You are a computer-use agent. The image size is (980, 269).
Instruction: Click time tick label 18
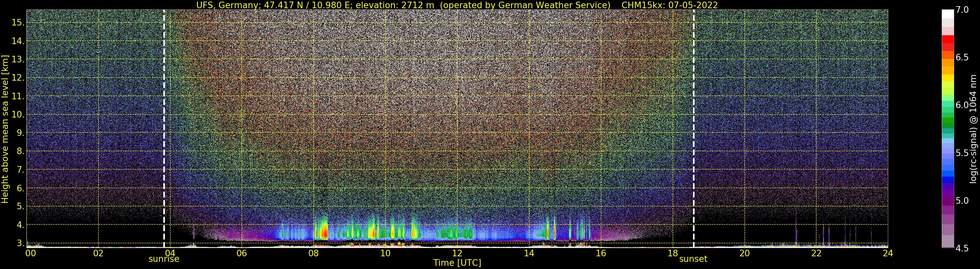(x=673, y=253)
